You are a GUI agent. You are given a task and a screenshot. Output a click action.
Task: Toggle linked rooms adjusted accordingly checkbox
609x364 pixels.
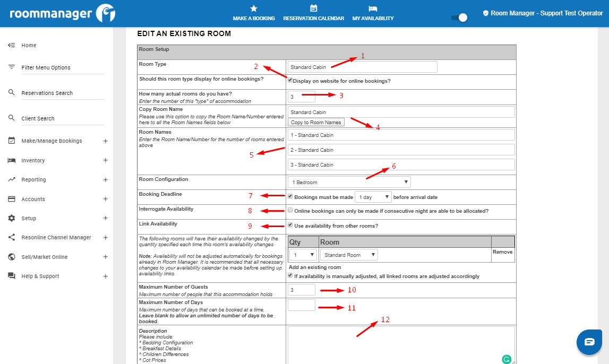coord(290,275)
